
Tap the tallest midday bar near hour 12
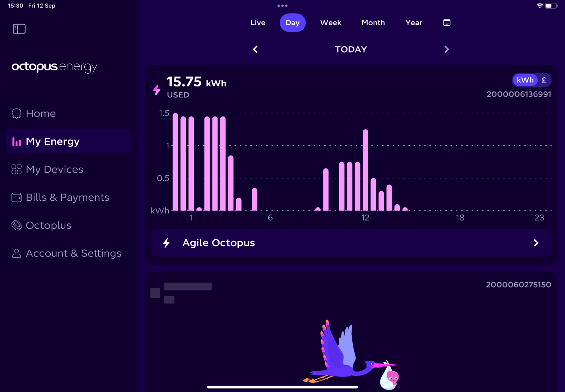[365, 170]
